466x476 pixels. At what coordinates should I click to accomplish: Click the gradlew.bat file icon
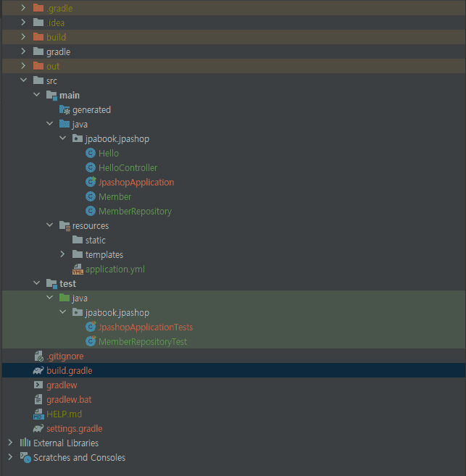[38, 399]
